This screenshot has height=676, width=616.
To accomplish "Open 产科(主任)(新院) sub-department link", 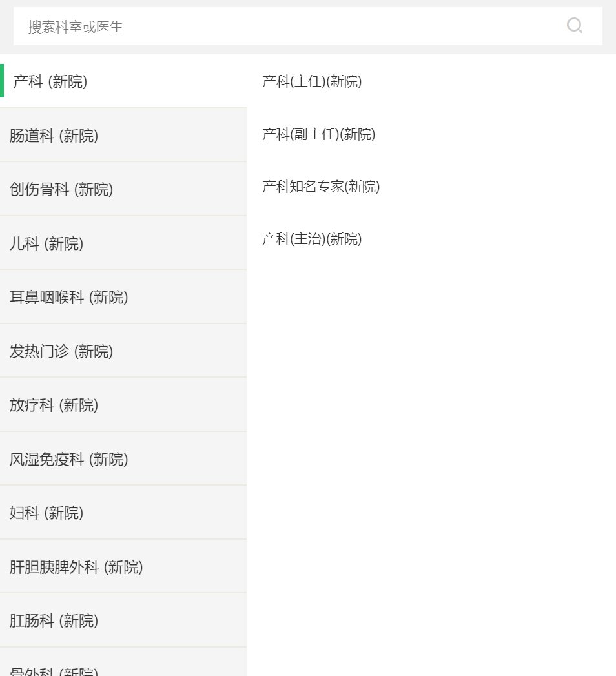I will coord(312,81).
